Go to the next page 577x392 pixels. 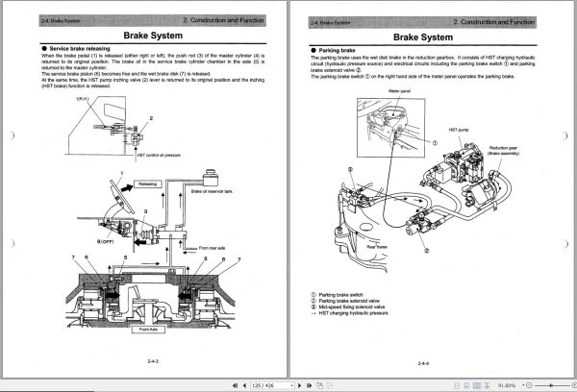[299, 385]
